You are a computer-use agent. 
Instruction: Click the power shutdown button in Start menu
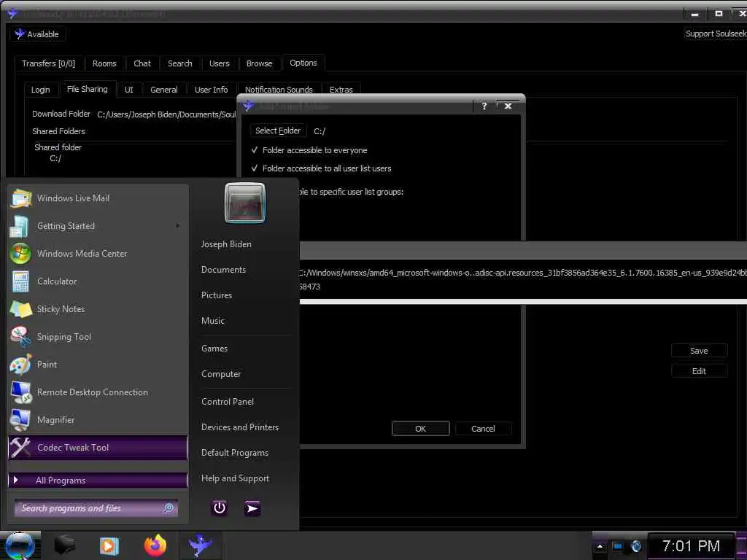219,508
